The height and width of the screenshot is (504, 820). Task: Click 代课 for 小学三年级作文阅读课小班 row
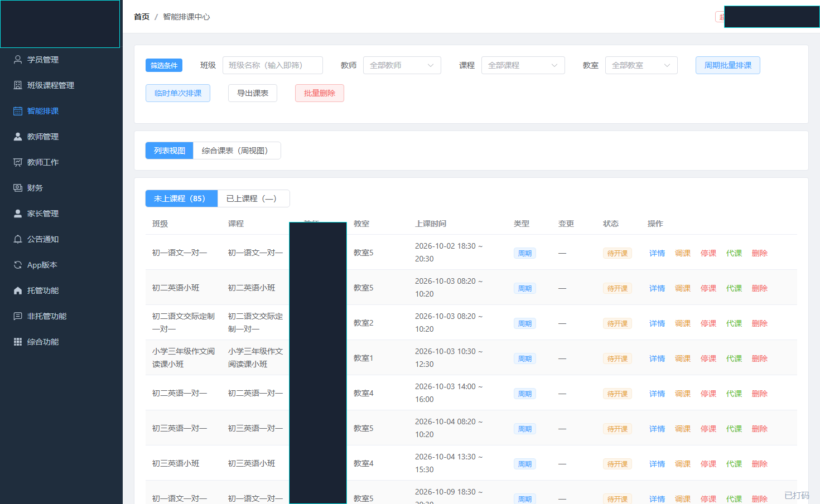[x=734, y=358]
